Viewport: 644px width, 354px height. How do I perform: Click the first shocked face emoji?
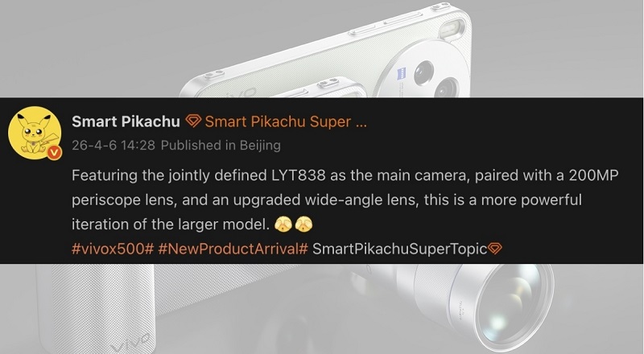click(283, 224)
